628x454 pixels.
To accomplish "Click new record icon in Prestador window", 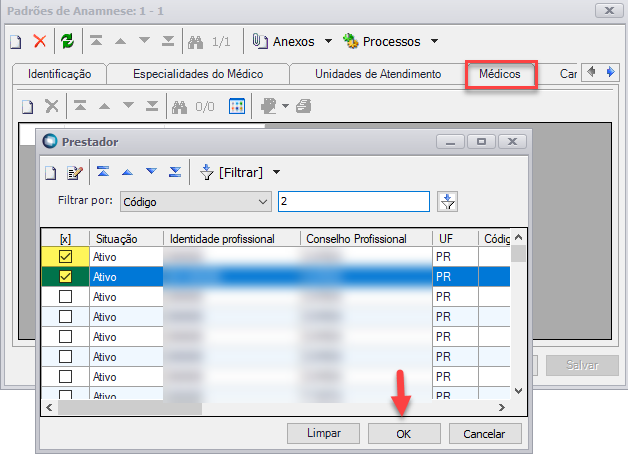I will click(50, 173).
